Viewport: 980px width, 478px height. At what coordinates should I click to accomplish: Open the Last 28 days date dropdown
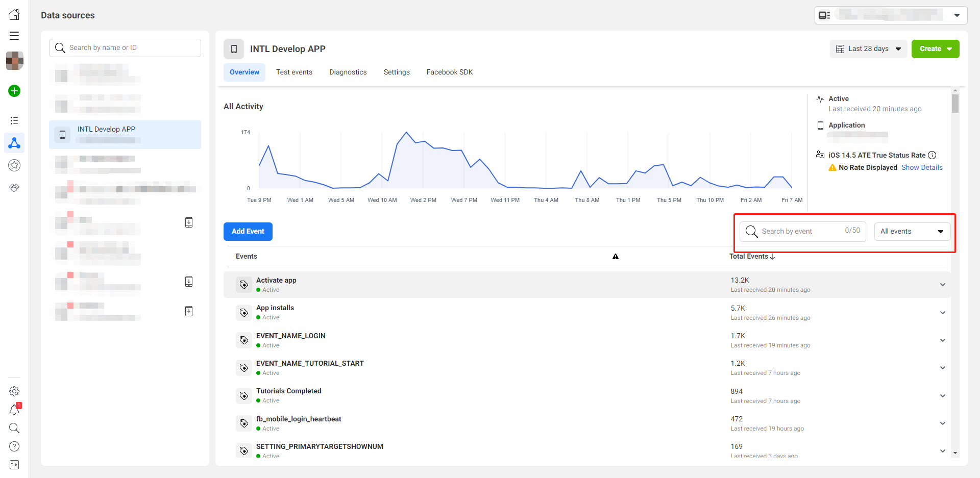[x=868, y=49]
